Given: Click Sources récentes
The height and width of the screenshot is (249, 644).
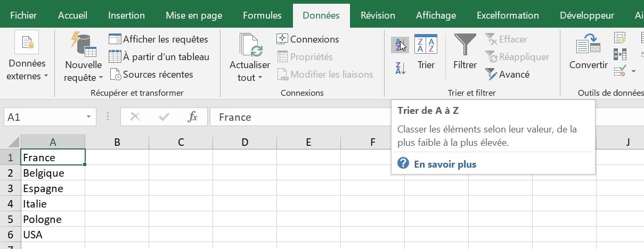Looking at the screenshot, I should 152,74.
